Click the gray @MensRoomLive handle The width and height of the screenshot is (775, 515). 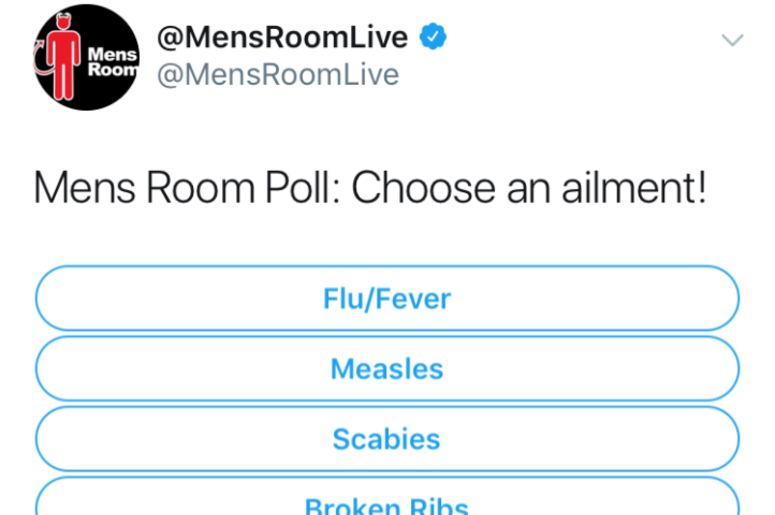click(x=278, y=75)
